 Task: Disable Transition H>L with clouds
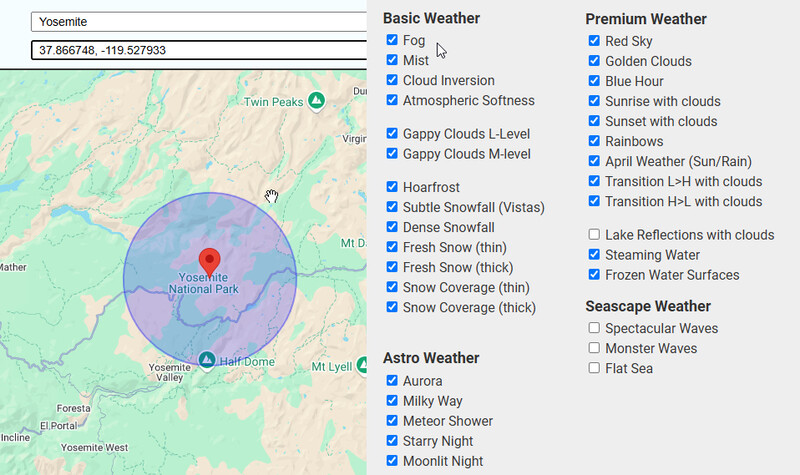click(x=594, y=201)
